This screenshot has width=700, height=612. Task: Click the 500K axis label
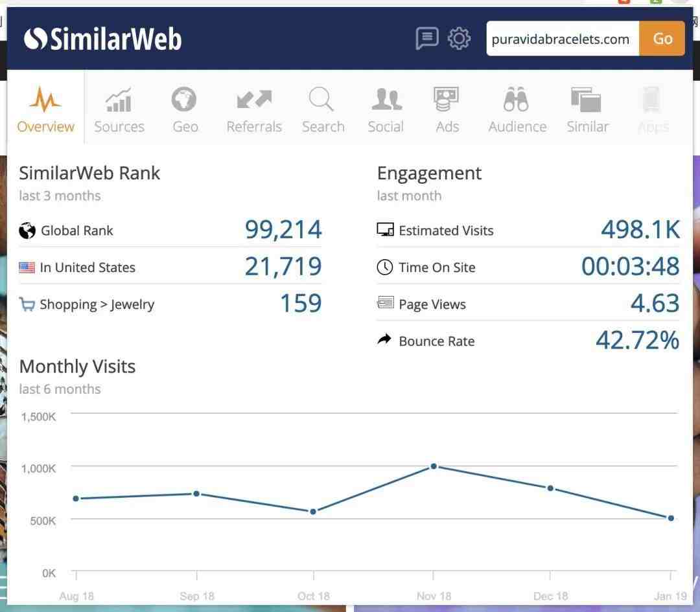click(43, 521)
